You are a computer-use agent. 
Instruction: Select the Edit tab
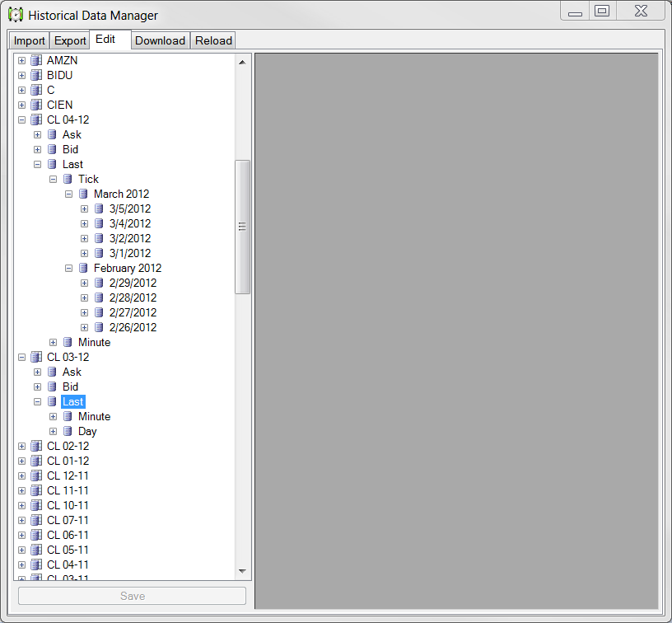click(110, 40)
